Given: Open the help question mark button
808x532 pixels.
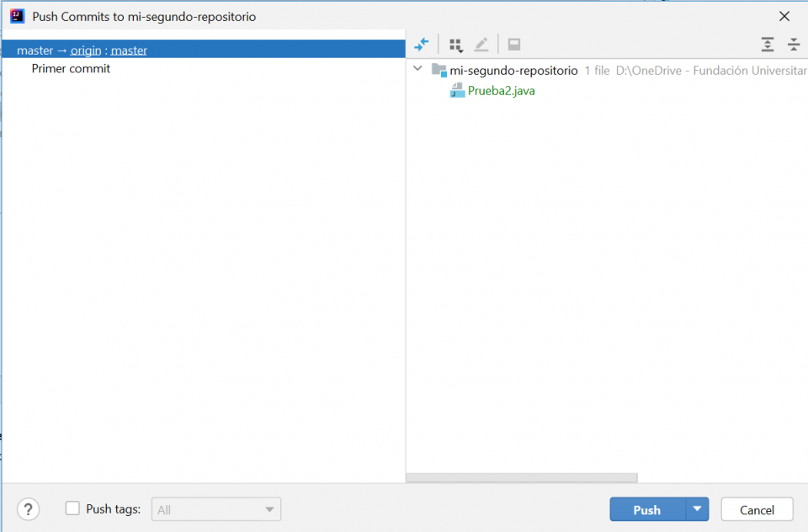Looking at the screenshot, I should [x=29, y=509].
